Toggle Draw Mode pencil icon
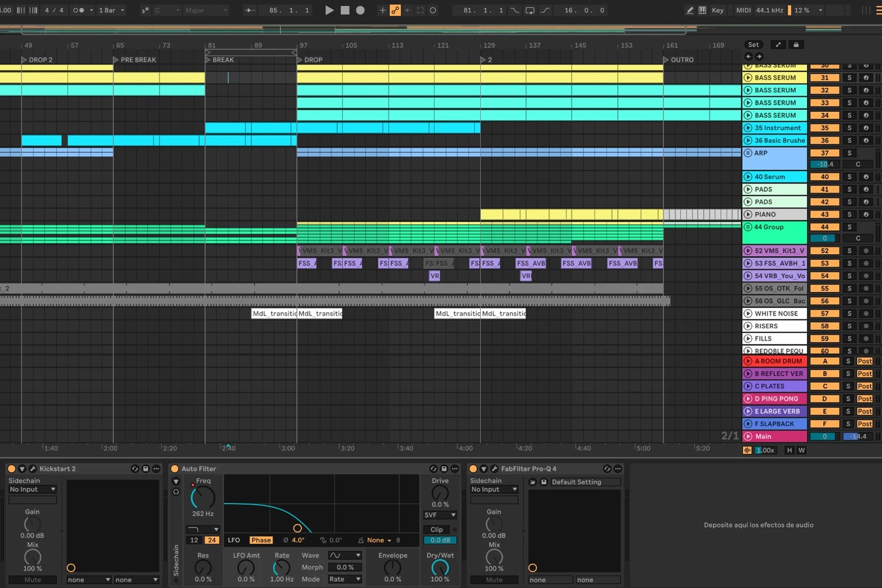The height and width of the screenshot is (588, 882). point(689,10)
